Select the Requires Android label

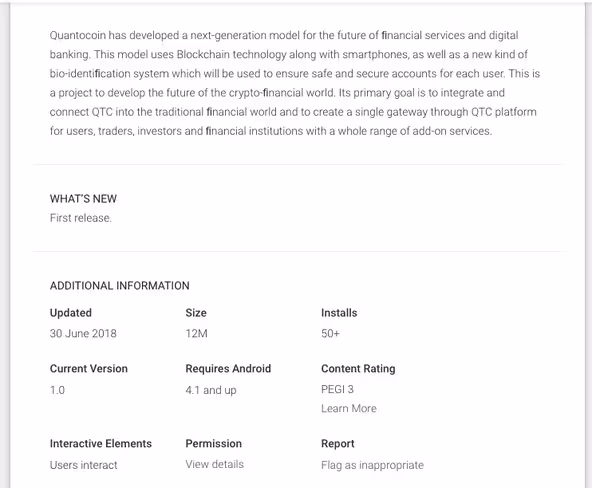pos(228,368)
